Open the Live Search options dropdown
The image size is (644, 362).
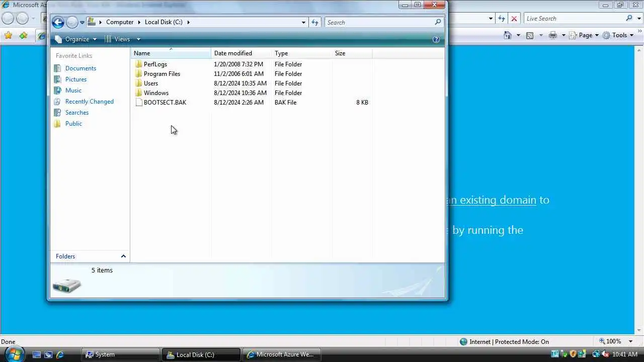click(x=639, y=19)
